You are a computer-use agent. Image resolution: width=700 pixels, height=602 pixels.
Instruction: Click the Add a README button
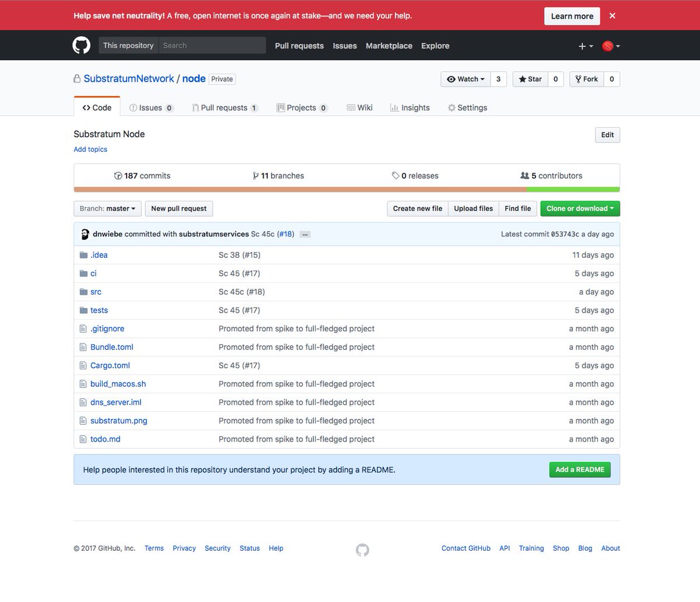[x=580, y=470]
